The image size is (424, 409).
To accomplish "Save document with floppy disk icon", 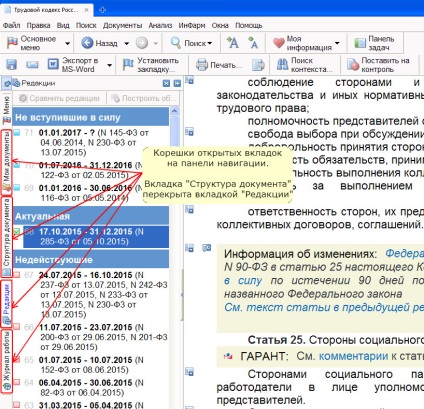I will point(12,64).
